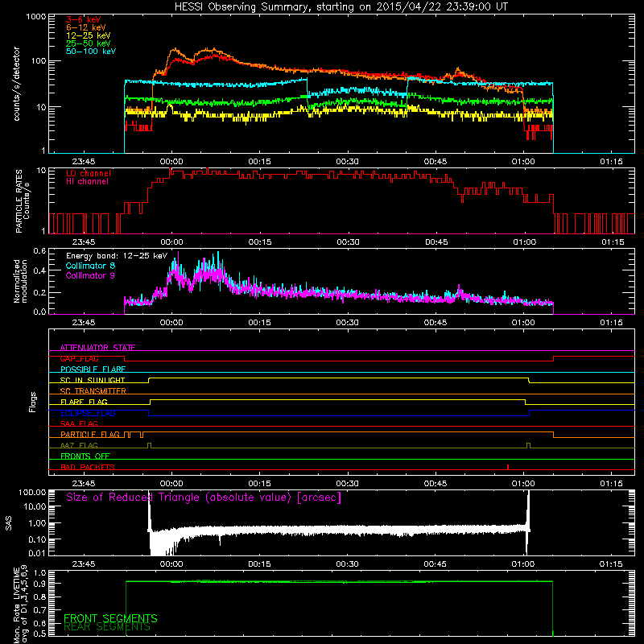Screen dimensions: 644x644
Task: Click the Normalized modulation axis label
Action: [x=20, y=281]
